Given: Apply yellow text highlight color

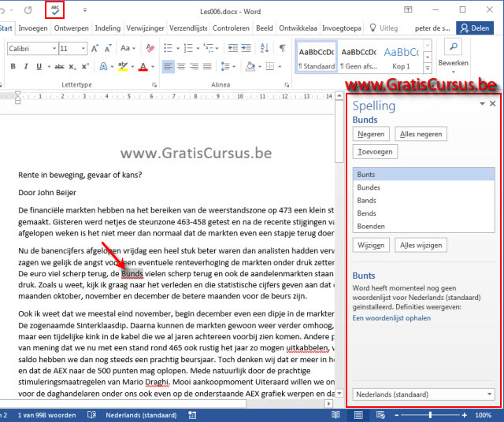Looking at the screenshot, I should coord(123,67).
